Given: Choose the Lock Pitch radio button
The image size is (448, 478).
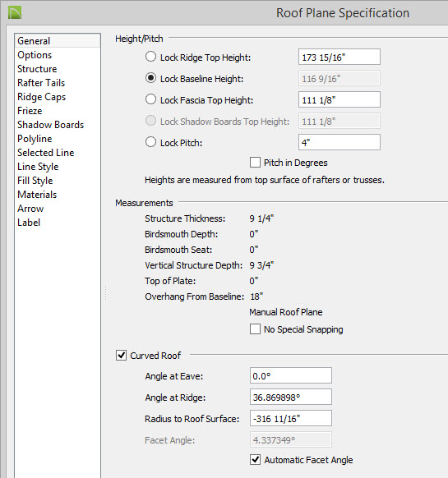Looking at the screenshot, I should point(150,142).
